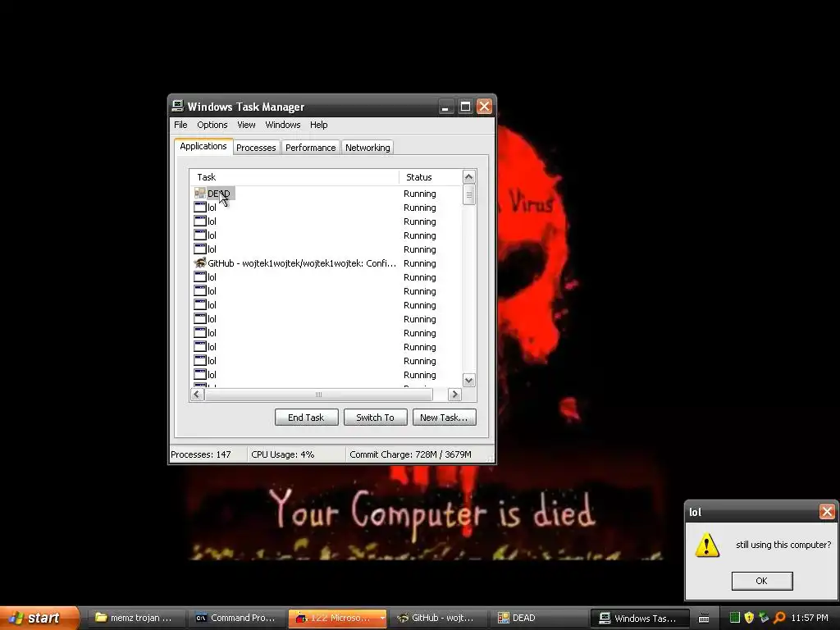Switch to the Networking tab
Viewport: 840px width, 630px height.
(x=367, y=148)
